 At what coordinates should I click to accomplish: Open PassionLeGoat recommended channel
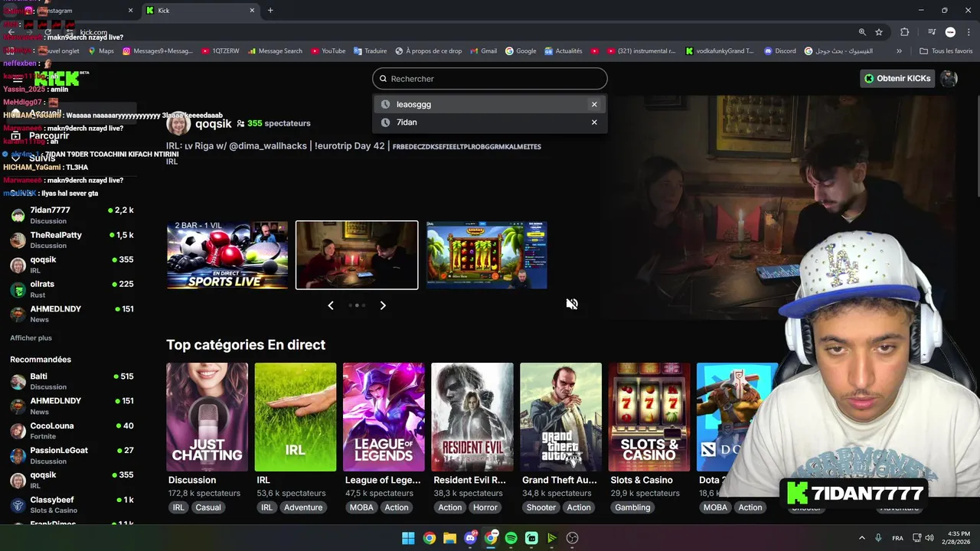tap(71, 455)
